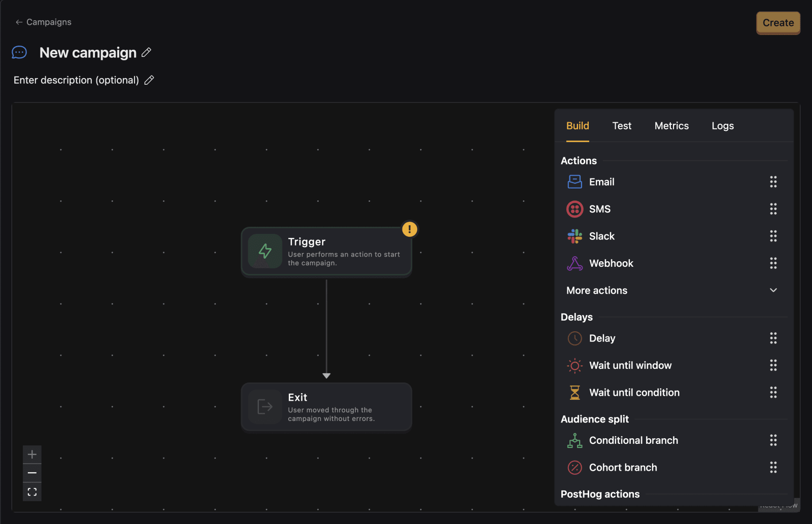Click the SMS action label

point(600,209)
